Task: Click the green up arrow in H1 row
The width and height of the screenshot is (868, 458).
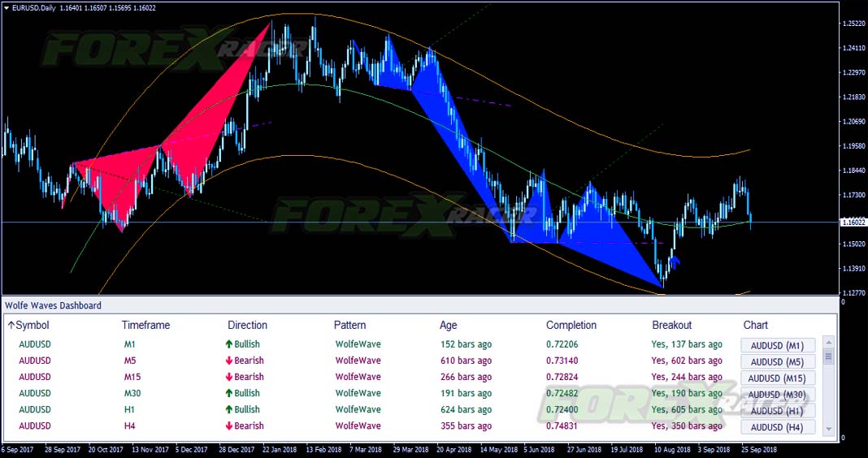Action: (228, 409)
